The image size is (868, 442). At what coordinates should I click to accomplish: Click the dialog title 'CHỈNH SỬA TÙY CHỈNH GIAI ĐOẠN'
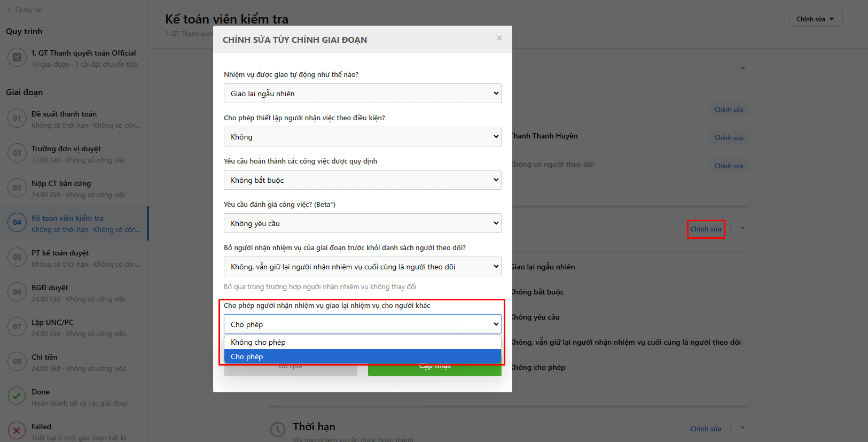click(295, 40)
